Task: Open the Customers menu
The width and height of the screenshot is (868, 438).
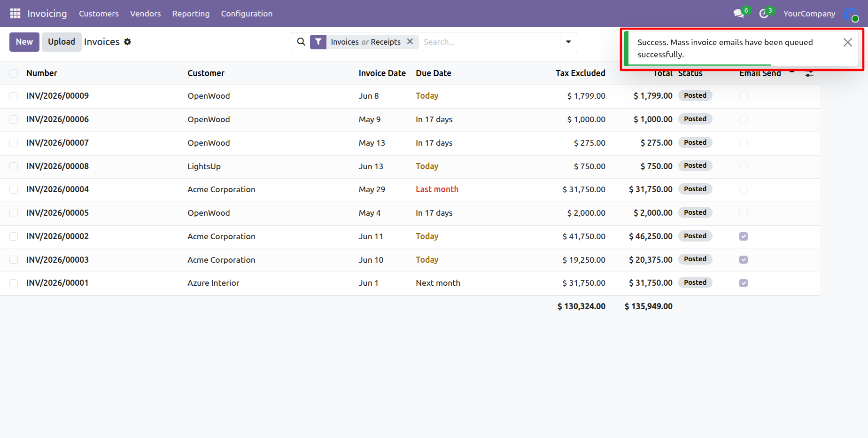Action: pos(99,14)
